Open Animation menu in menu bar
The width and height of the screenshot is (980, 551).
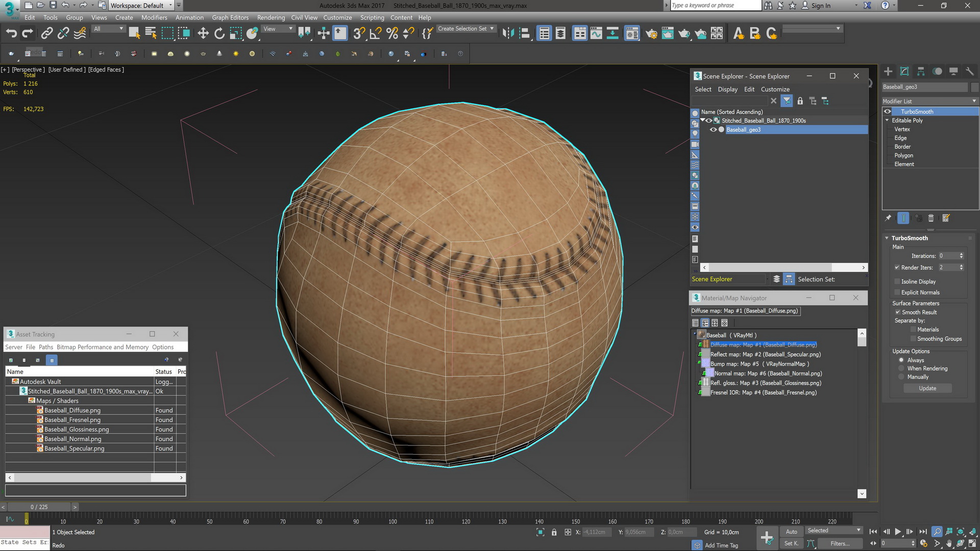coord(189,17)
